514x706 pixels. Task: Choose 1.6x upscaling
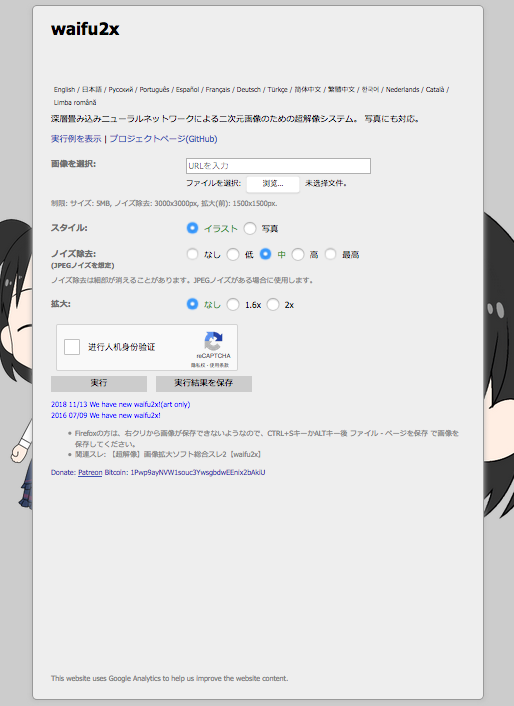pyautogui.click(x=233, y=304)
